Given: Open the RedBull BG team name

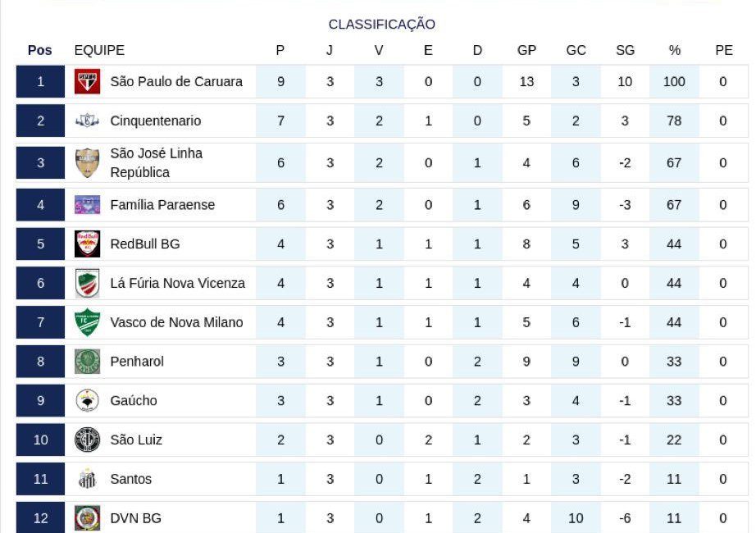Looking at the screenshot, I should point(144,244).
